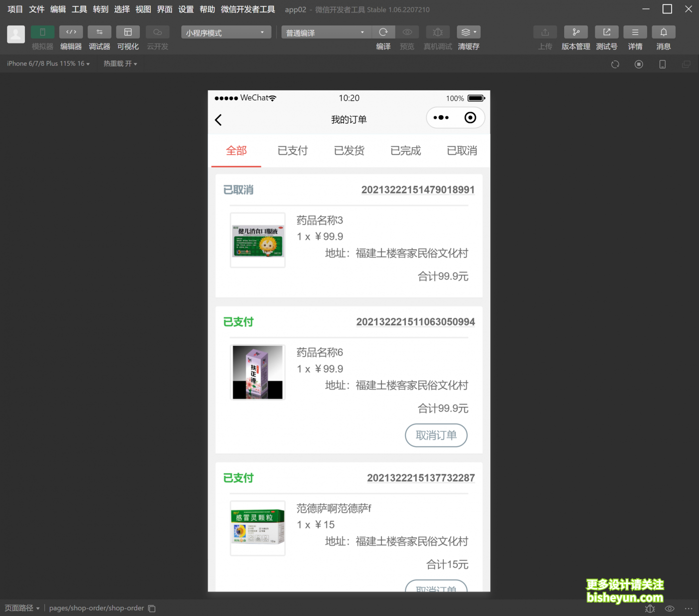699x616 pixels.
Task: Open the 帮助 menu
Action: pos(207,9)
